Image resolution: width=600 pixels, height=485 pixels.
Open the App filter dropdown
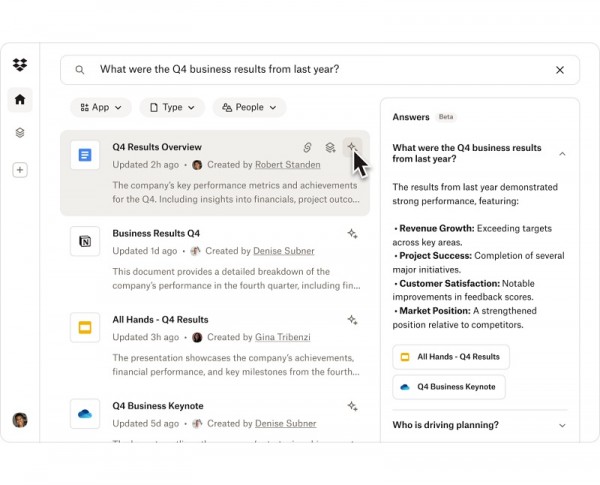pos(101,107)
